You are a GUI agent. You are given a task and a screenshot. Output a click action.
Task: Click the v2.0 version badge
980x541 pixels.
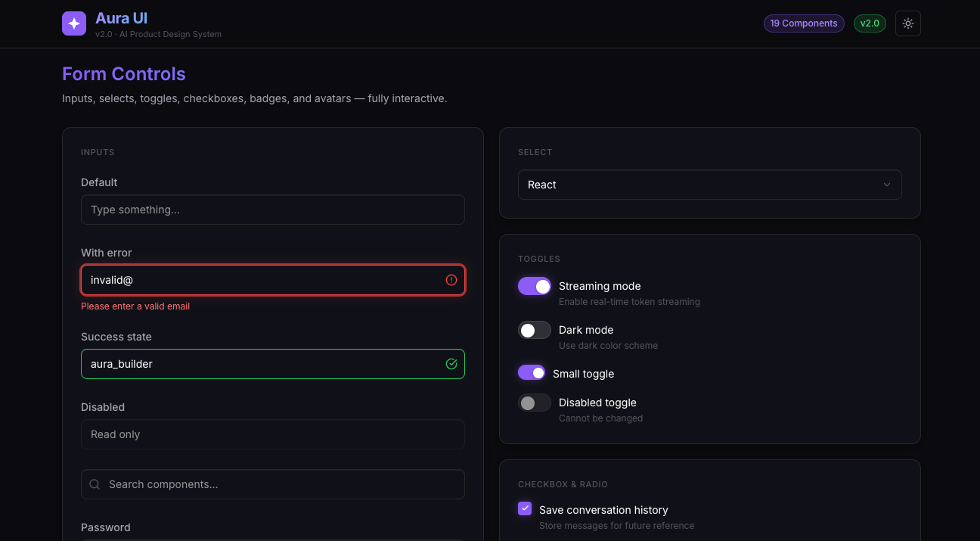[x=870, y=23]
